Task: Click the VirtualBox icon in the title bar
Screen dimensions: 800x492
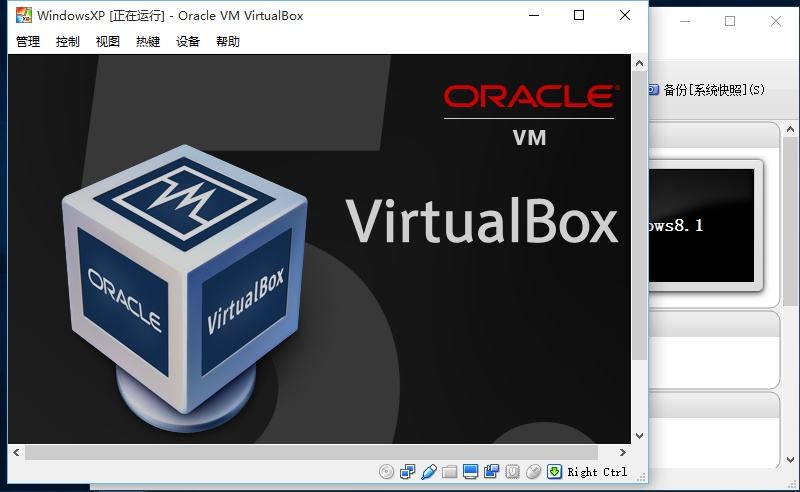Action: click(x=22, y=15)
